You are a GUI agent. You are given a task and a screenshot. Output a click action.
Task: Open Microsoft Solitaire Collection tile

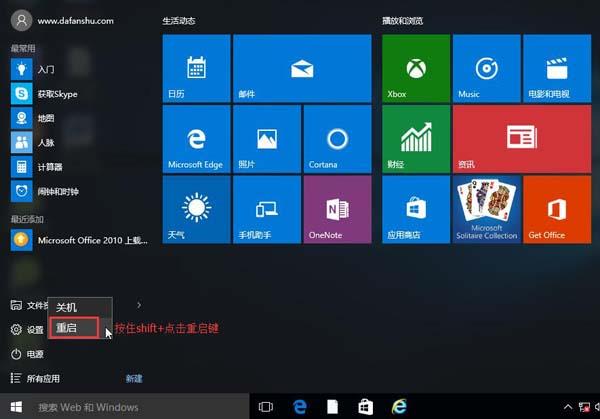click(486, 209)
